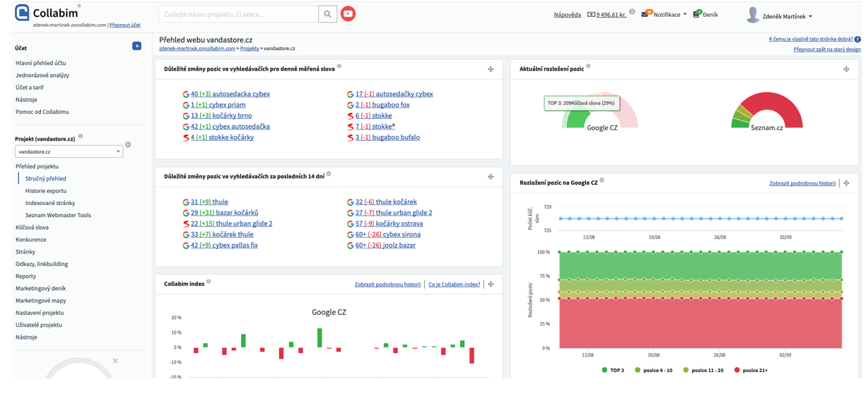
Task: Click the search magnifier button
Action: [327, 13]
